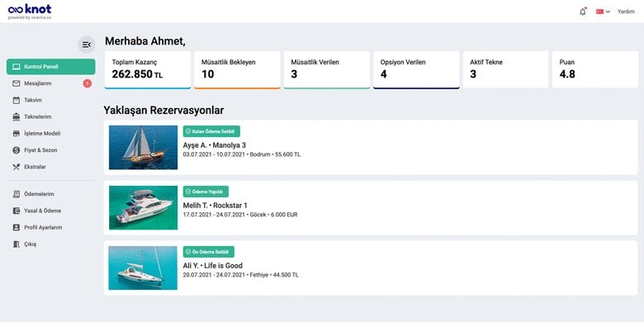The image size is (644, 322).
Task: Open the Aktif Tekne card
Action: 505,69
